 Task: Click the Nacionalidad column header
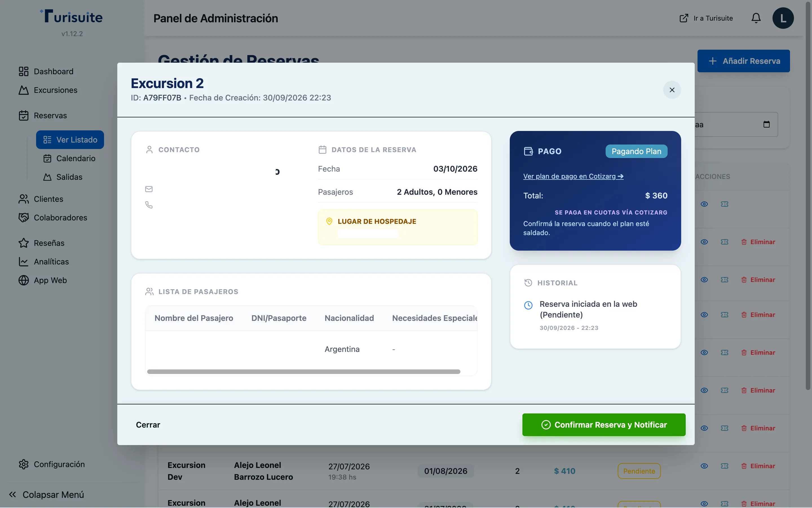tap(349, 318)
